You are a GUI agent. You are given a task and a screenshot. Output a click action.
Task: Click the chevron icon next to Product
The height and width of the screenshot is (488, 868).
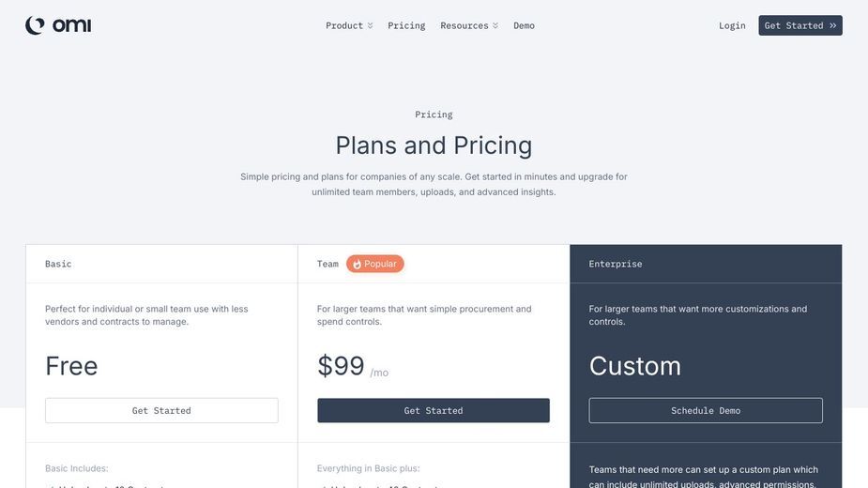coord(371,25)
